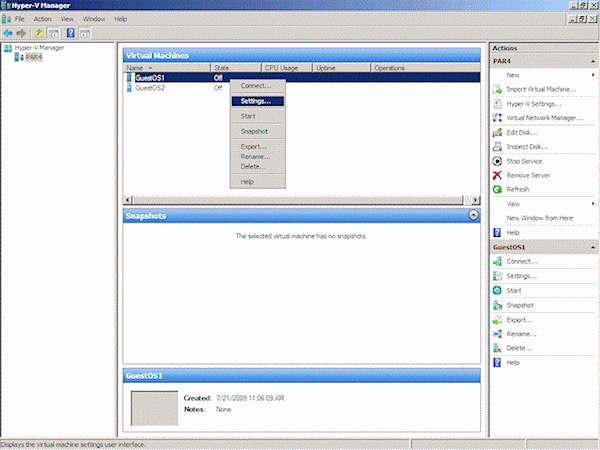Image resolution: width=600 pixels, height=450 pixels.
Task: Click the CPU Usage column header
Action: coord(287,68)
